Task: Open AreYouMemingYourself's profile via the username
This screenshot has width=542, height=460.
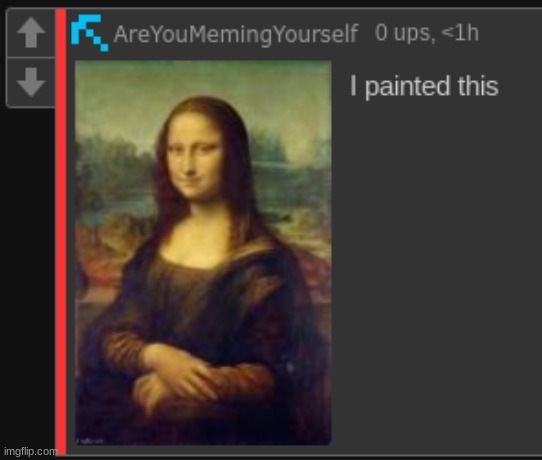Action: (x=236, y=34)
